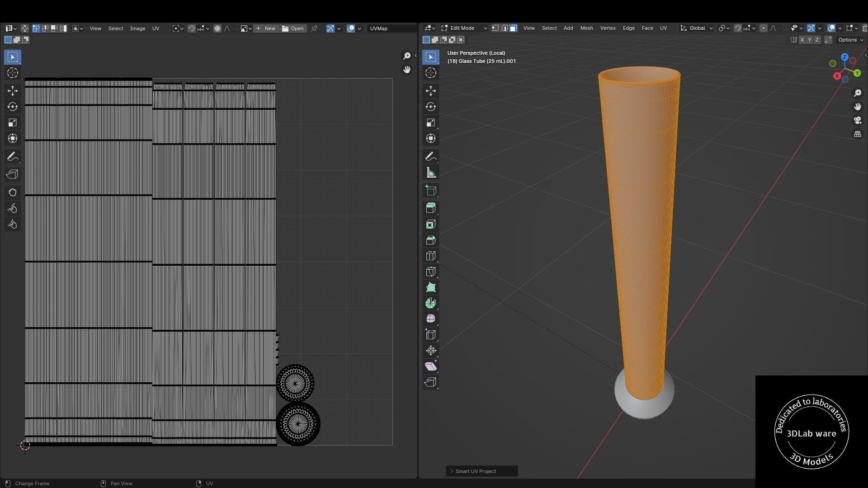Switch between perspective and orthographic view

[x=858, y=134]
